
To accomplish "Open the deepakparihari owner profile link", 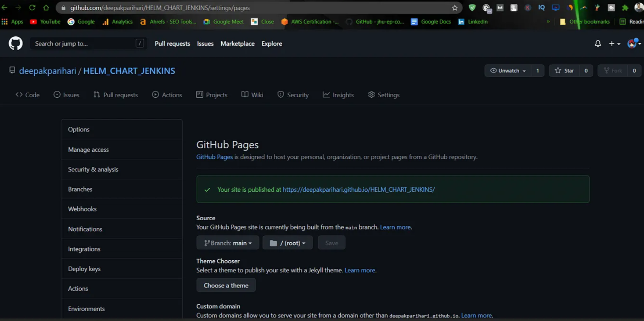I will (48, 71).
